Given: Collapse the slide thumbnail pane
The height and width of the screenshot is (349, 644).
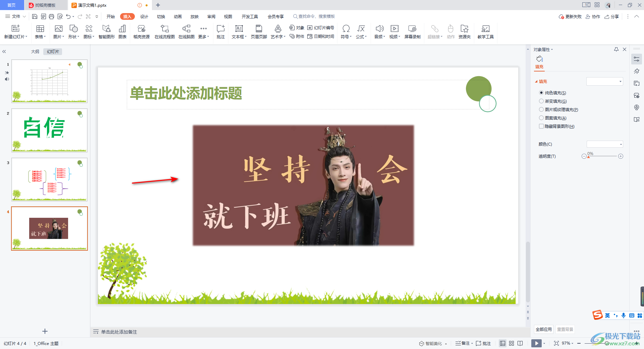Looking at the screenshot, I should pyautogui.click(x=4, y=52).
